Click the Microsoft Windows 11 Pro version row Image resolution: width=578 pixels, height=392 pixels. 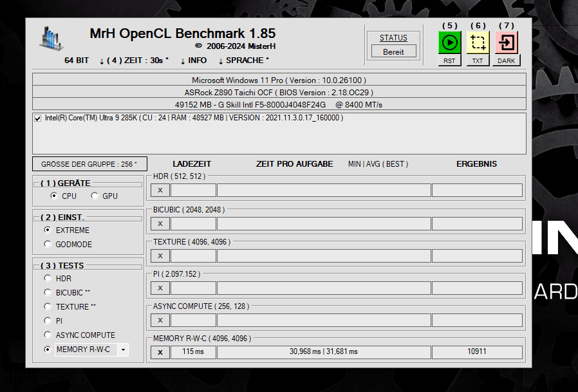279,80
